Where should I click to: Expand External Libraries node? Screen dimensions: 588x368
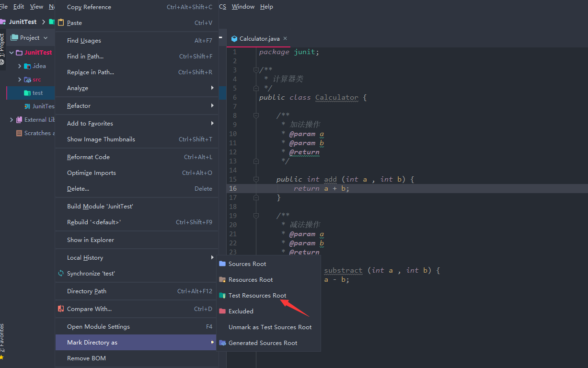point(12,120)
